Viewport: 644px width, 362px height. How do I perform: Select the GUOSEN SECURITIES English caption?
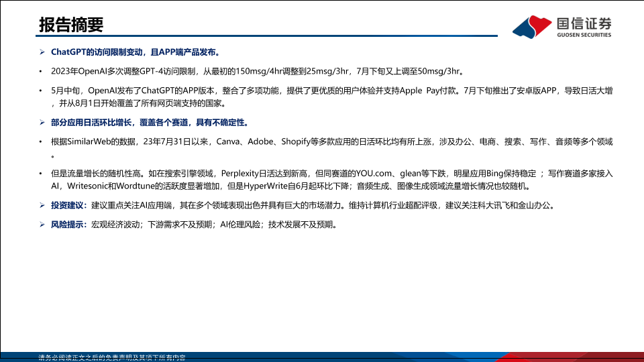[x=584, y=35]
